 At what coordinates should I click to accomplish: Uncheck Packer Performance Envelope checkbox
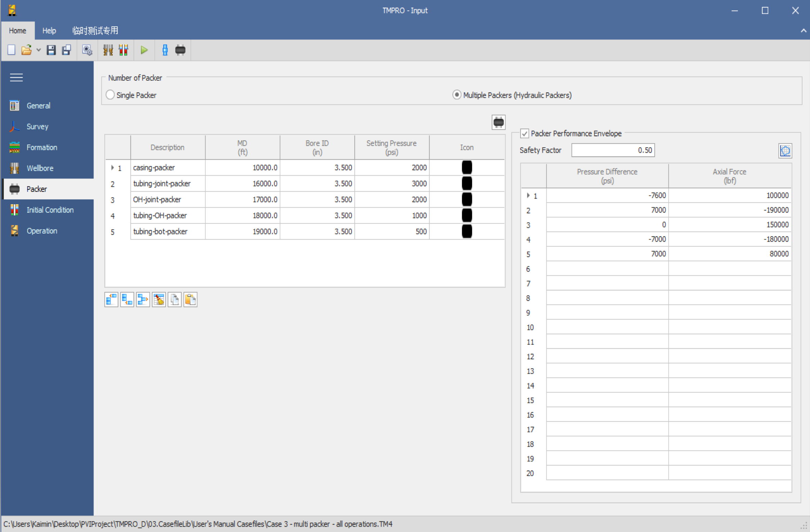point(524,134)
